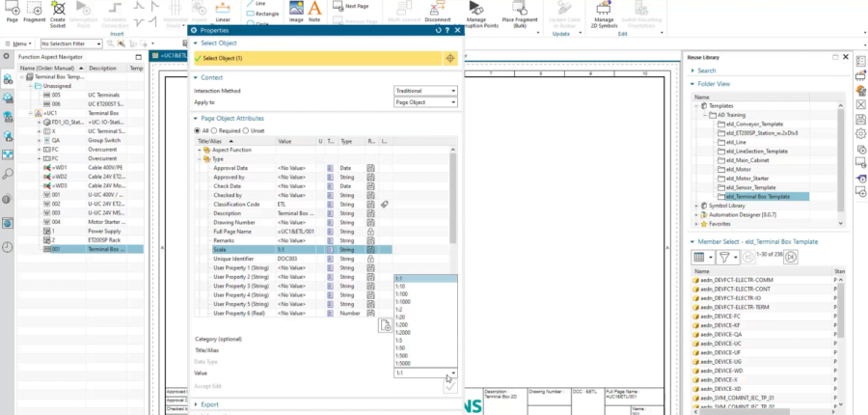Image resolution: width=868 pixels, height=415 pixels.
Task: Expand the Aspect Function attribute group
Action: [x=200, y=151]
